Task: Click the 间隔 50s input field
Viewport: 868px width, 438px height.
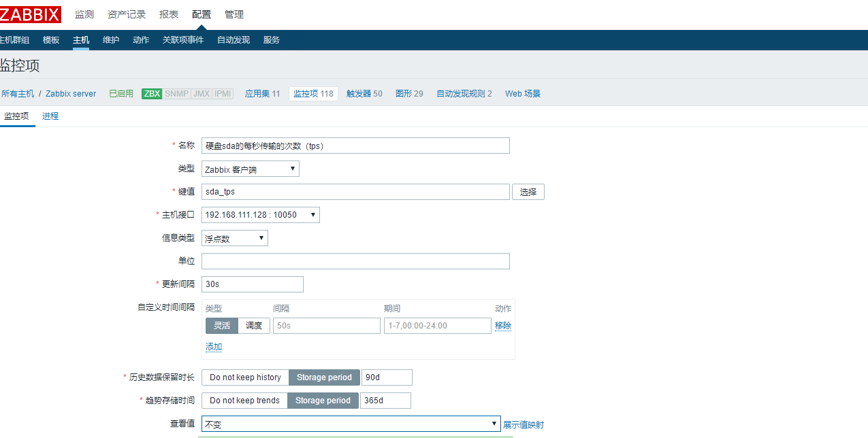Action: coord(327,326)
